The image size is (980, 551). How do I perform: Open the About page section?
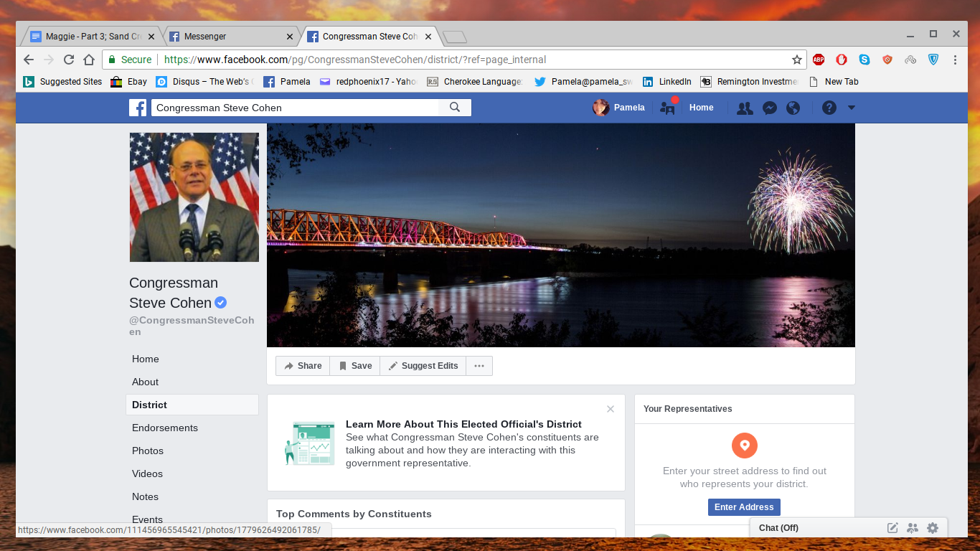(146, 382)
